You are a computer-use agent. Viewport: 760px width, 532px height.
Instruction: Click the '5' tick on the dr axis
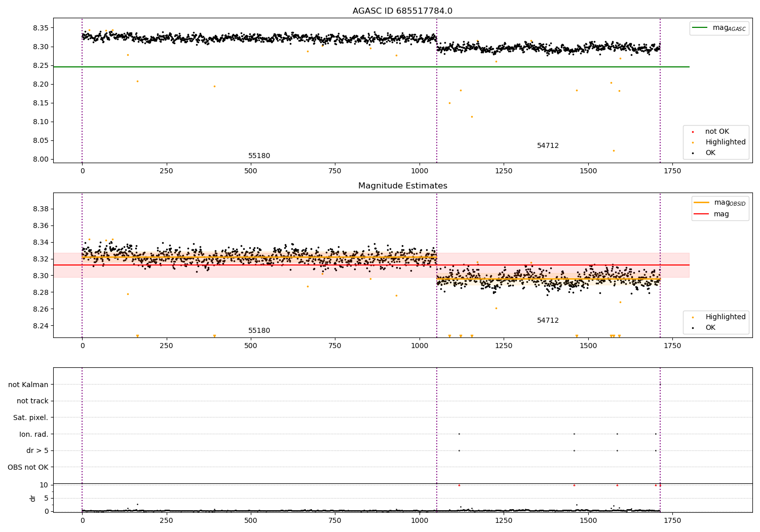[47, 498]
